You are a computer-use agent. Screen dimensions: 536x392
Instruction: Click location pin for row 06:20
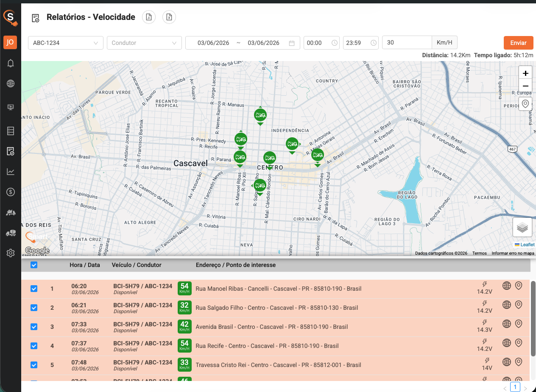point(518,286)
